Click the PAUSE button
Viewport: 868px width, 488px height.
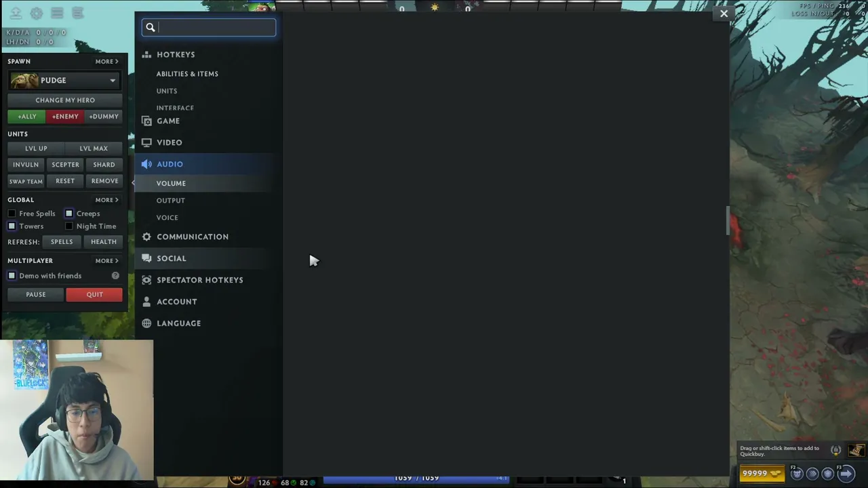36,295
